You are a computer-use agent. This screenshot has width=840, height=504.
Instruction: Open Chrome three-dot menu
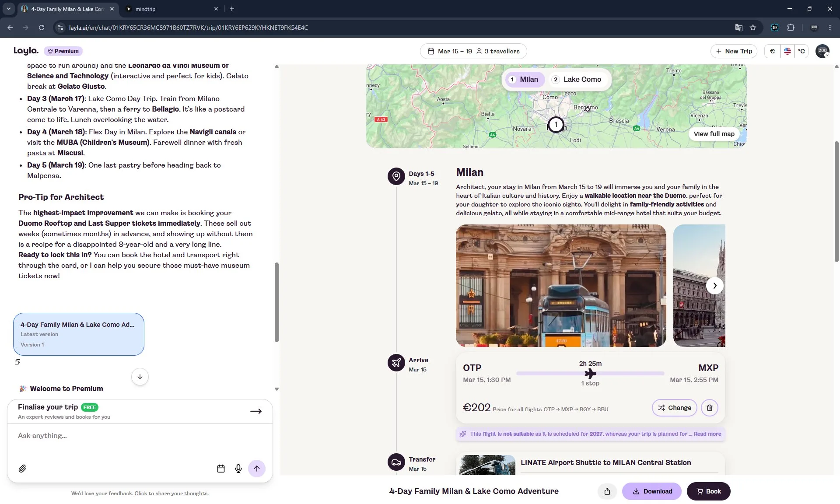[830, 28]
